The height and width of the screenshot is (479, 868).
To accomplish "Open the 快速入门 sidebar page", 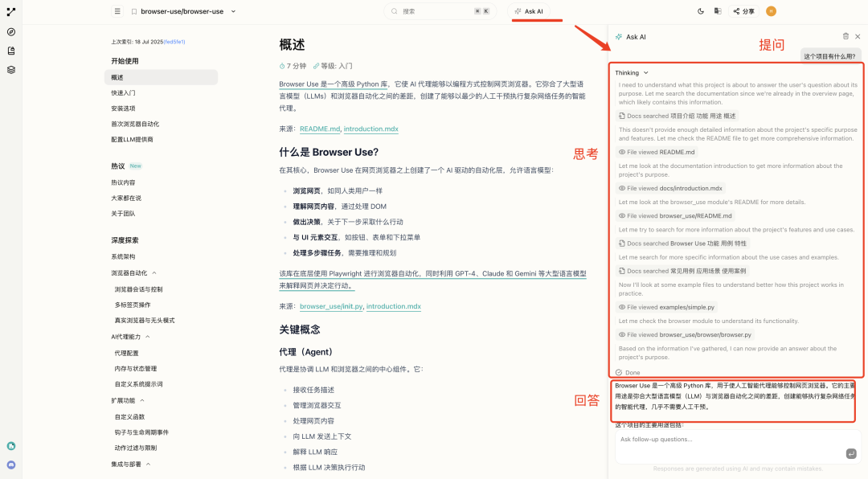I will [x=123, y=93].
